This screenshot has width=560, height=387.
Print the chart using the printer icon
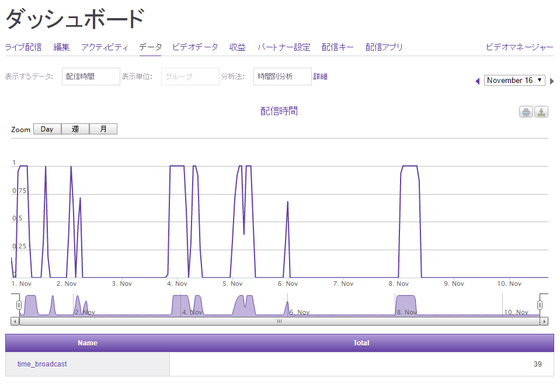526,112
